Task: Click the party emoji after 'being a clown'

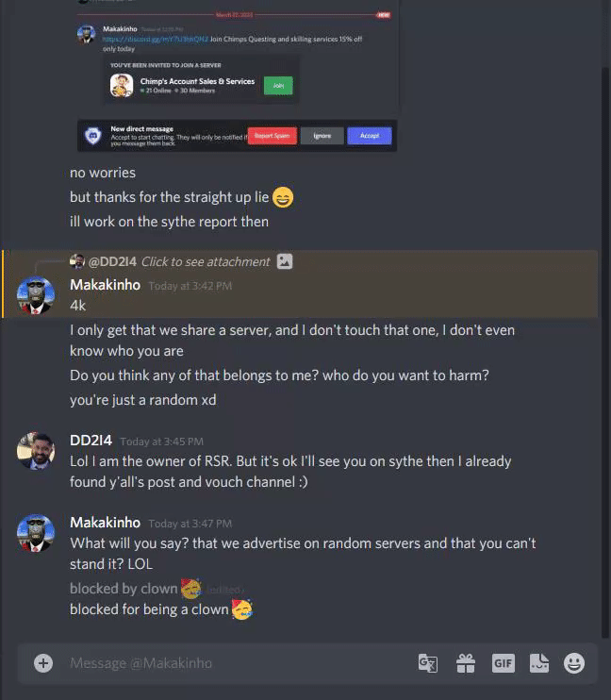Action: tap(242, 609)
